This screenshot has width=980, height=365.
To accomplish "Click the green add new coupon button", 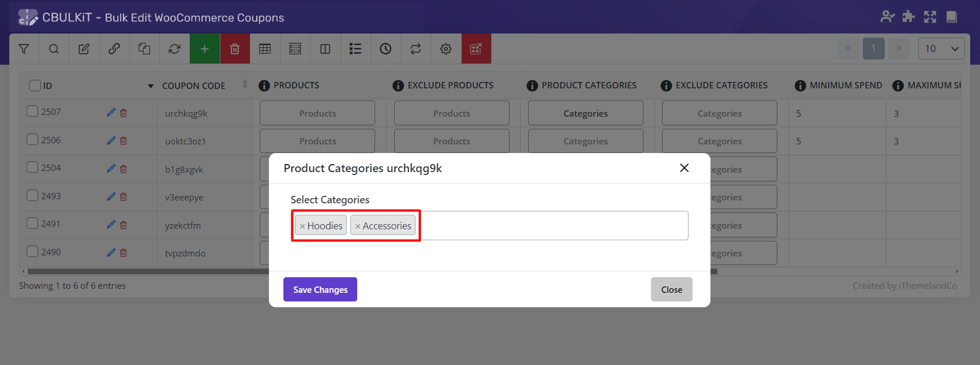I will point(204,49).
